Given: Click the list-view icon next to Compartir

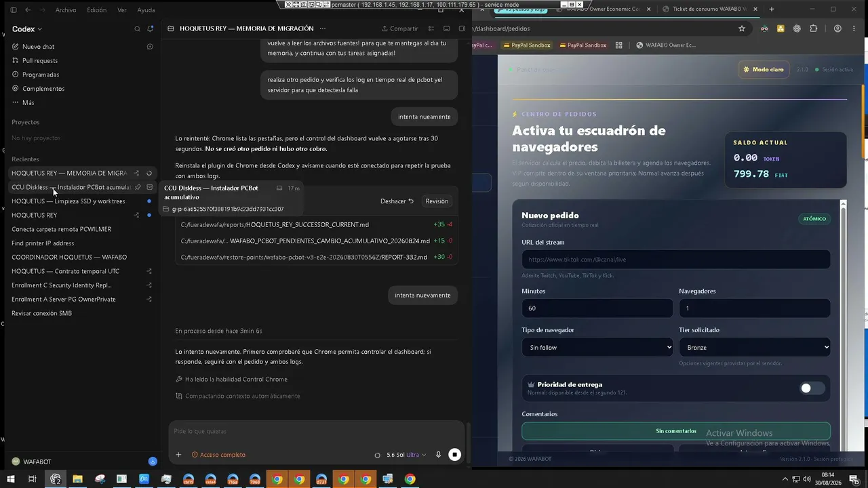Looking at the screenshot, I should [x=431, y=28].
